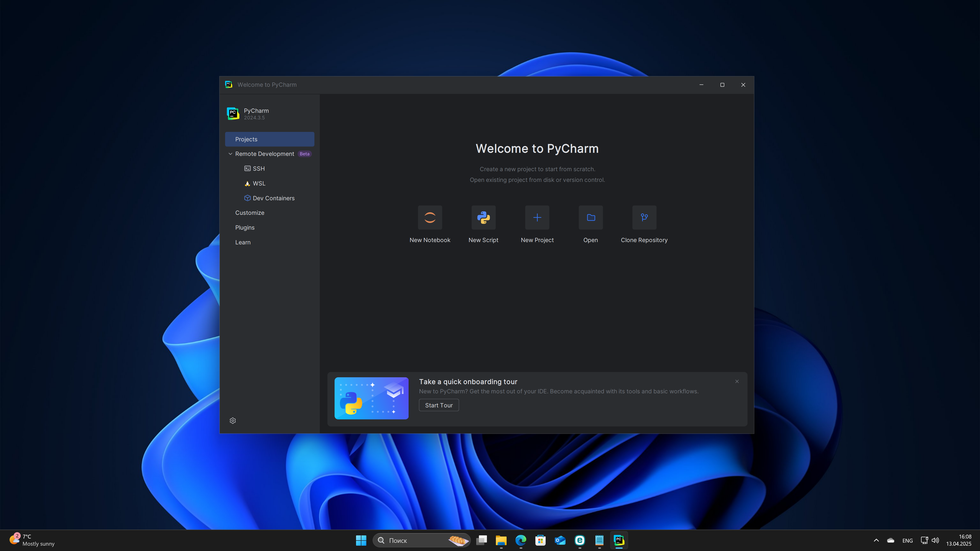Open the weather widget Mostly sunny
980x551 pixels.
32,540
